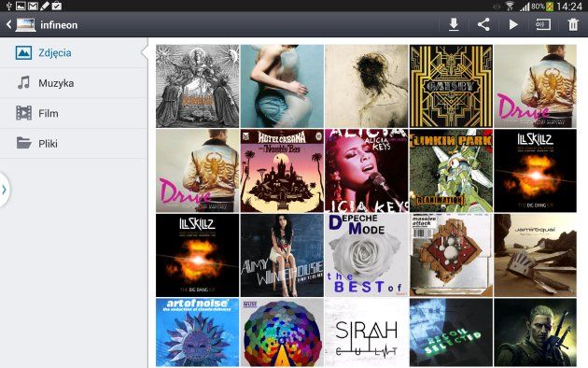The height and width of the screenshot is (368, 588).
Task: Tap the download icon in top toolbar
Action: click(x=454, y=25)
